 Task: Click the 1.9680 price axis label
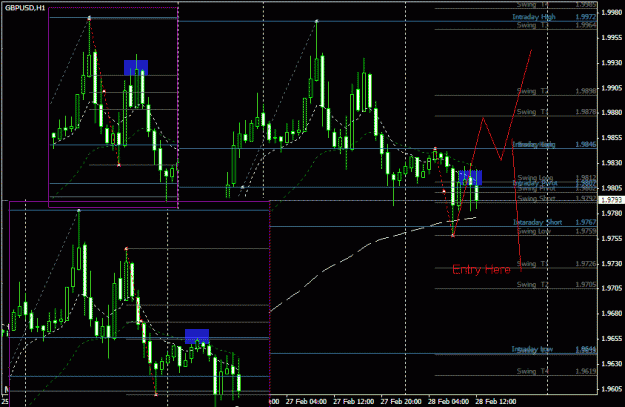[612, 313]
